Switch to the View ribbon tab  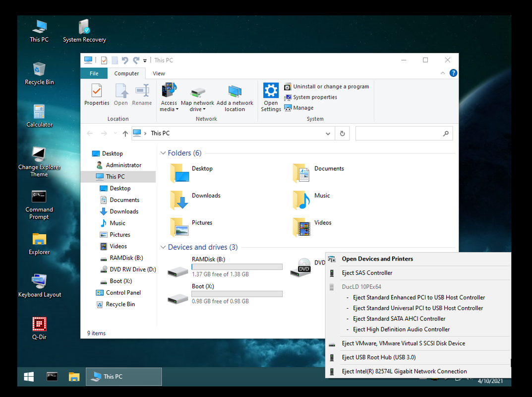click(x=159, y=73)
